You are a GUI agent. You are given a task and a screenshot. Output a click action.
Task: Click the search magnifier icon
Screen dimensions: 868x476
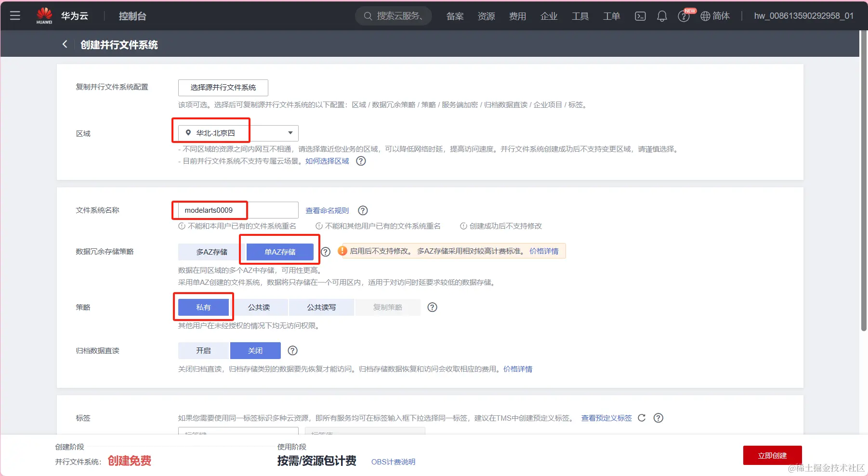click(368, 16)
